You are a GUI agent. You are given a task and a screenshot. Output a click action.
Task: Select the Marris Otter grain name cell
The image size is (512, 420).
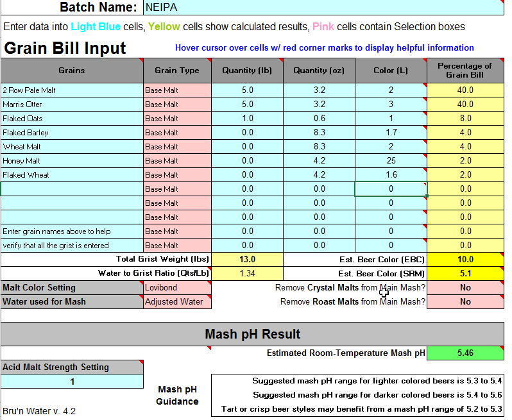click(72, 105)
